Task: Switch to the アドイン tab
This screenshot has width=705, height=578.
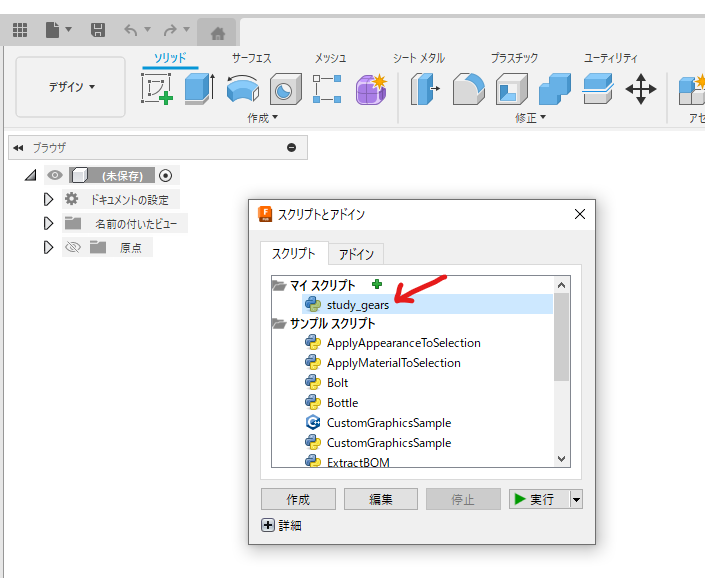Action: (355, 254)
